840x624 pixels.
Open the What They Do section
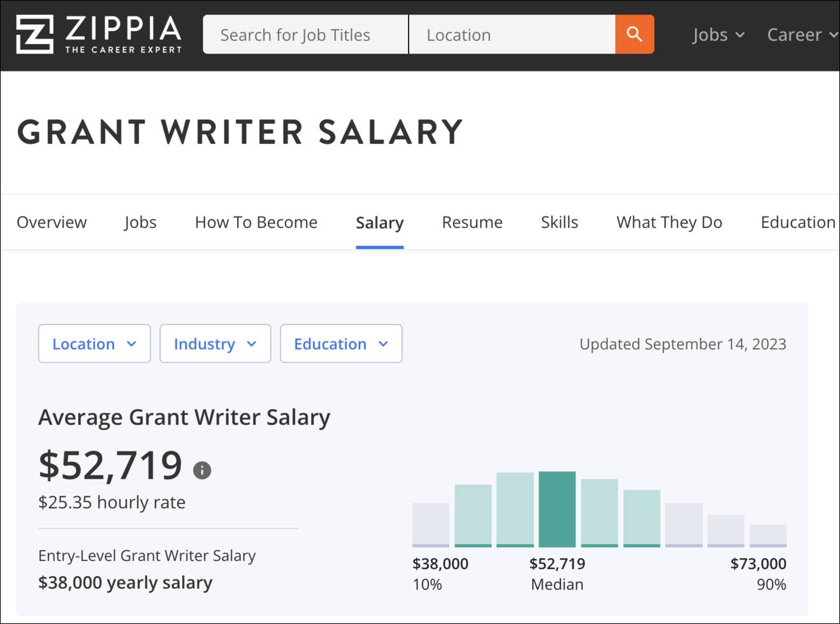[669, 222]
